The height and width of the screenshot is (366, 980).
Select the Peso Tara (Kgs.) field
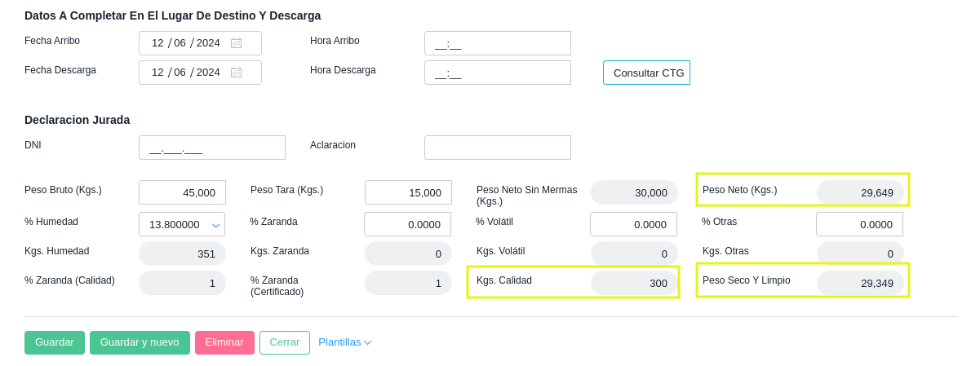(x=408, y=192)
